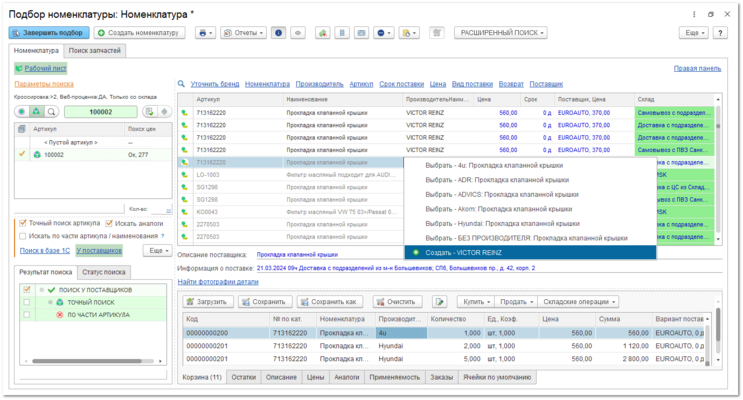Click the stack icon in Артикул list header
Image resolution: width=743 pixels, height=400 pixels.
pyautogui.click(x=22, y=129)
